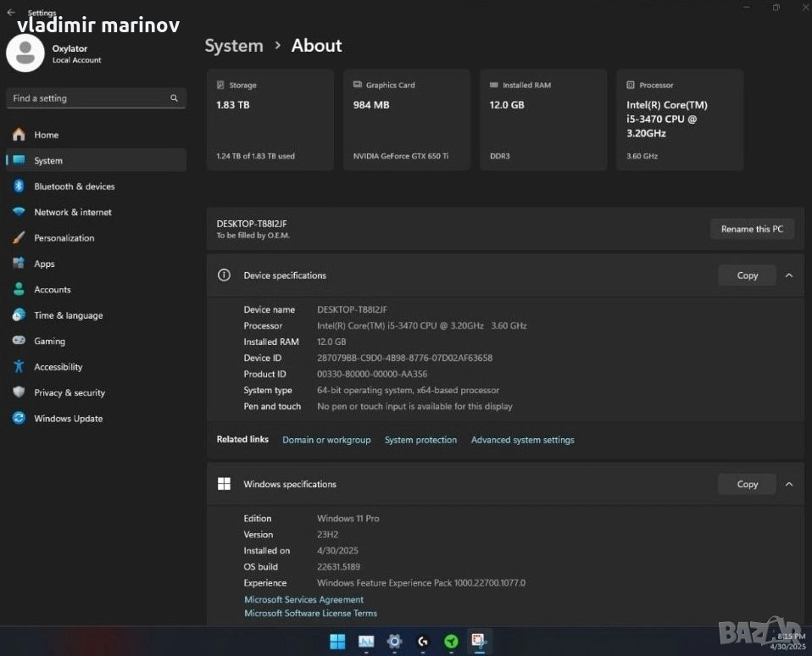Screen dimensions: 812x656
Task: Open the Task Manager taskbar icon
Action: point(366,642)
